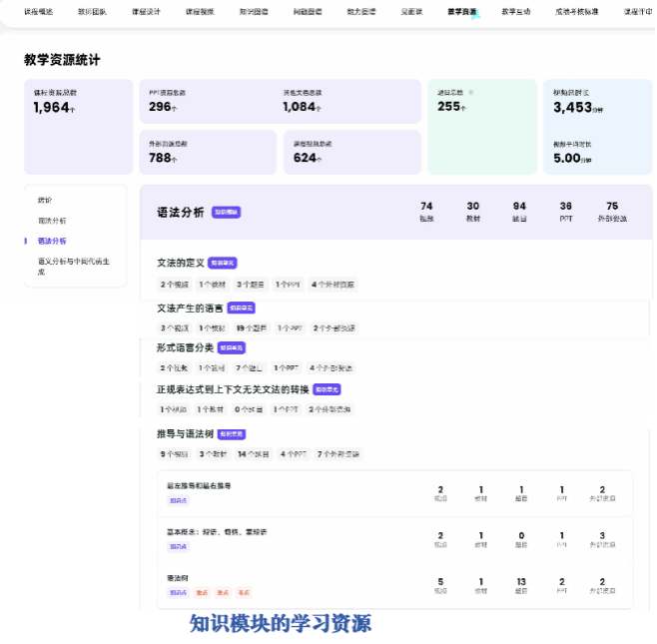Click the purple badge beside 形式语言分类
The height and width of the screenshot is (644, 657).
[x=232, y=348]
